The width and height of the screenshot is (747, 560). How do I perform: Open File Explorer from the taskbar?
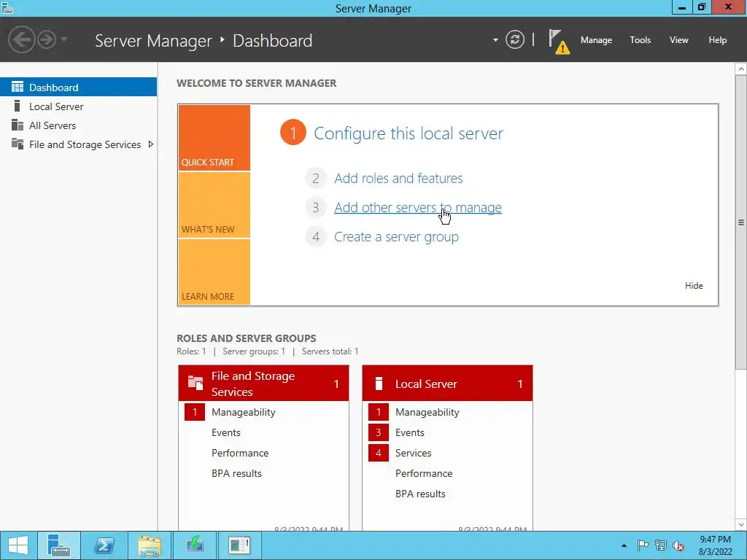click(149, 545)
